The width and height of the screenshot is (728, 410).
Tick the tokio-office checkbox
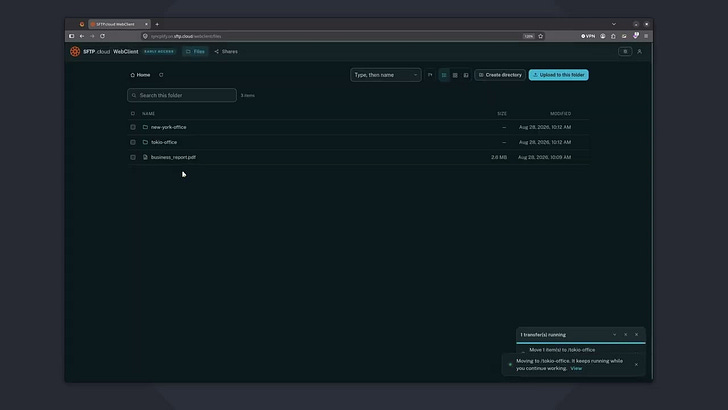(133, 142)
